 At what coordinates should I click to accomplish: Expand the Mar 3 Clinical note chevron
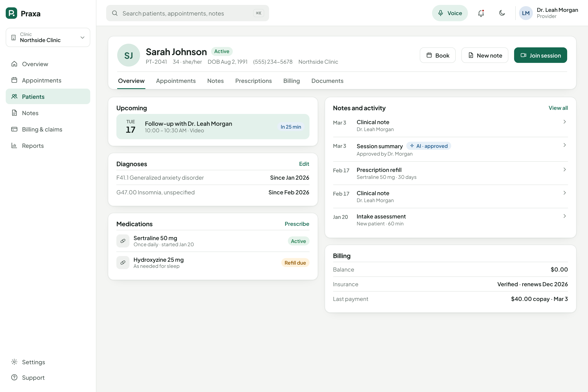click(565, 122)
